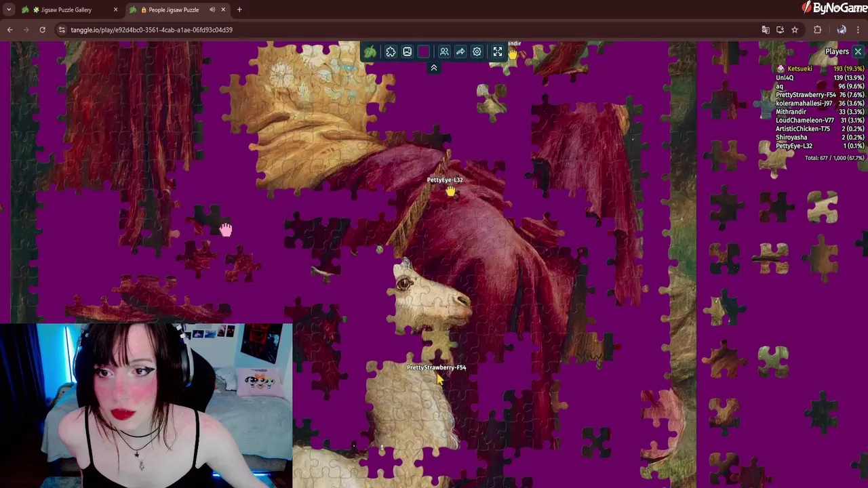
Task: Open the settings gear in puzzle toolbar
Action: (477, 52)
